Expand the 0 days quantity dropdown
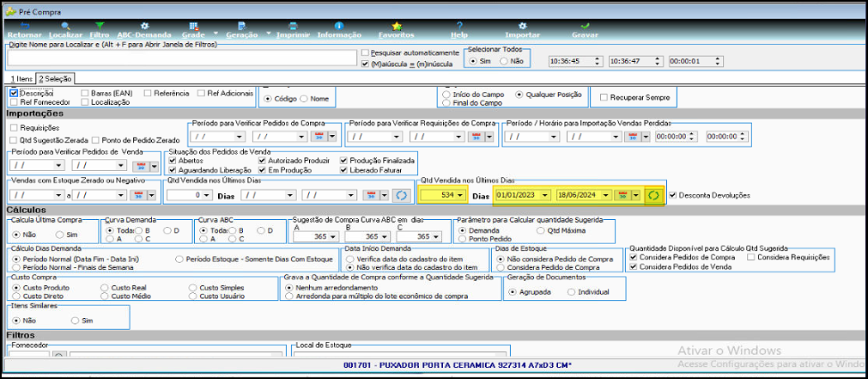868x379 pixels. click(x=208, y=195)
